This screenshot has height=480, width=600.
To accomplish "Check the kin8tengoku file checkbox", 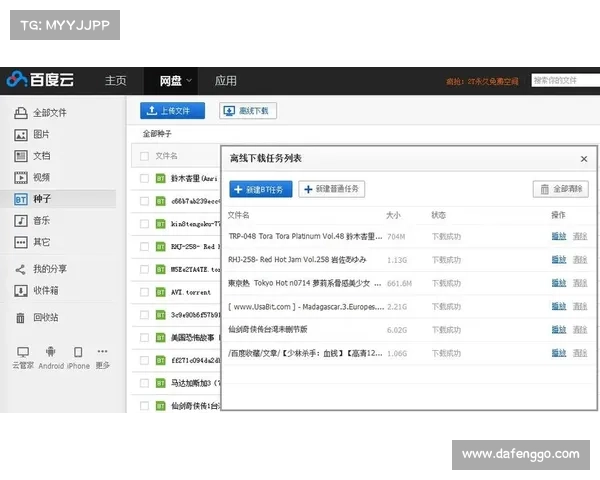I will click(x=144, y=224).
